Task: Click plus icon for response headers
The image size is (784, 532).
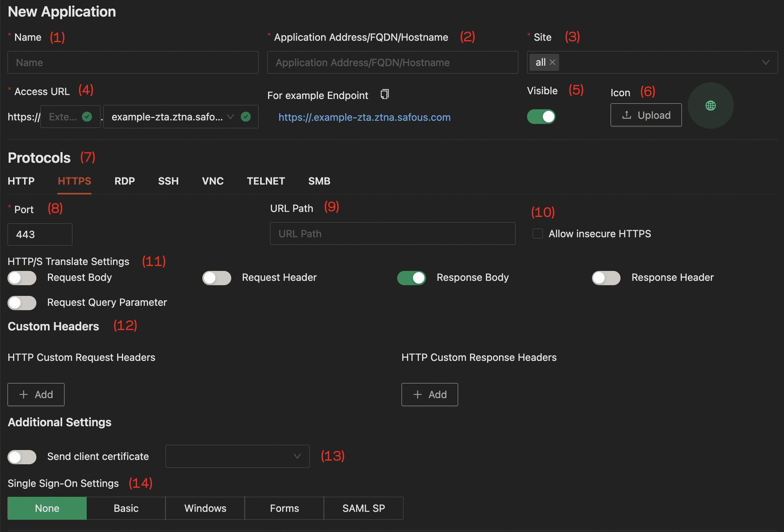Action: (x=418, y=395)
